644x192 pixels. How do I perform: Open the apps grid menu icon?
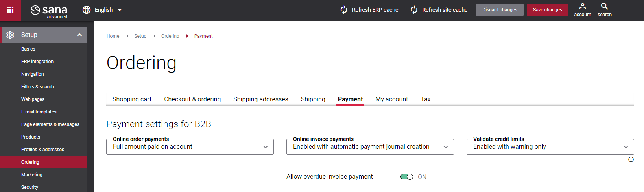click(10, 10)
